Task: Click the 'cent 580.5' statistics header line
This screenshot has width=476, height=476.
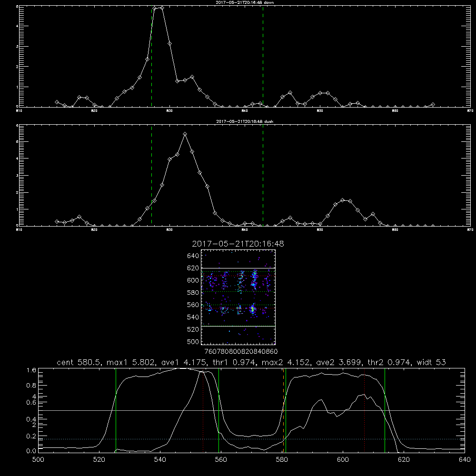Action: coord(251,362)
